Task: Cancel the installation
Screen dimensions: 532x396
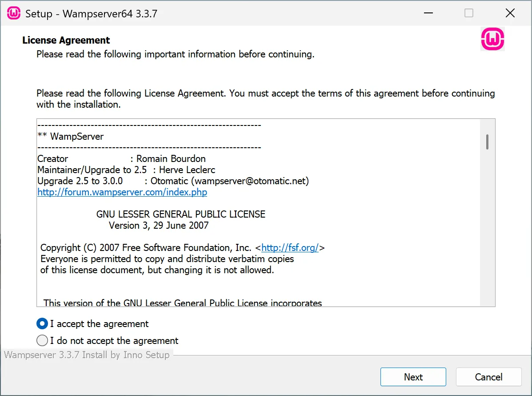Action: point(488,377)
